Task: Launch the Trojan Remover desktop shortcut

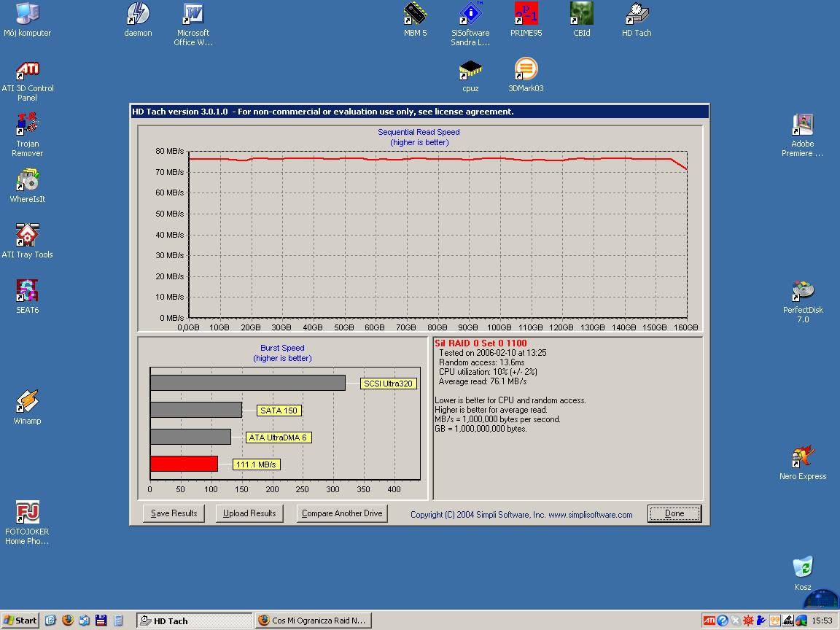Action: (27, 135)
